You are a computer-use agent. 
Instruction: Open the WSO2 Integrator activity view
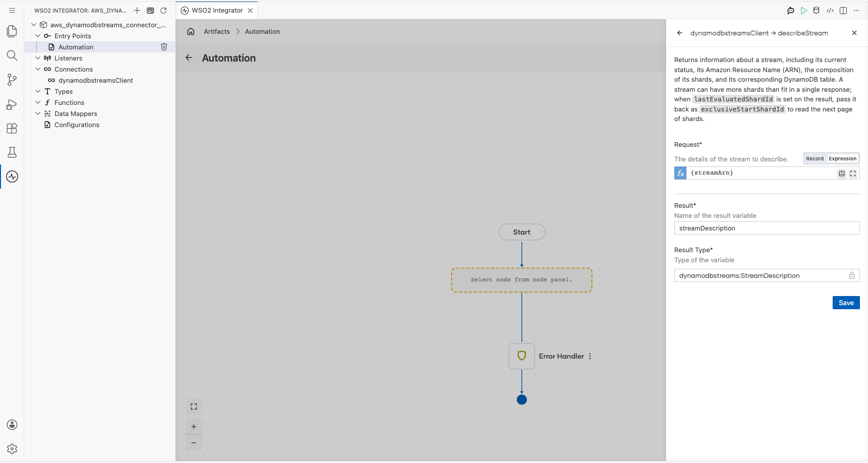[x=12, y=177]
